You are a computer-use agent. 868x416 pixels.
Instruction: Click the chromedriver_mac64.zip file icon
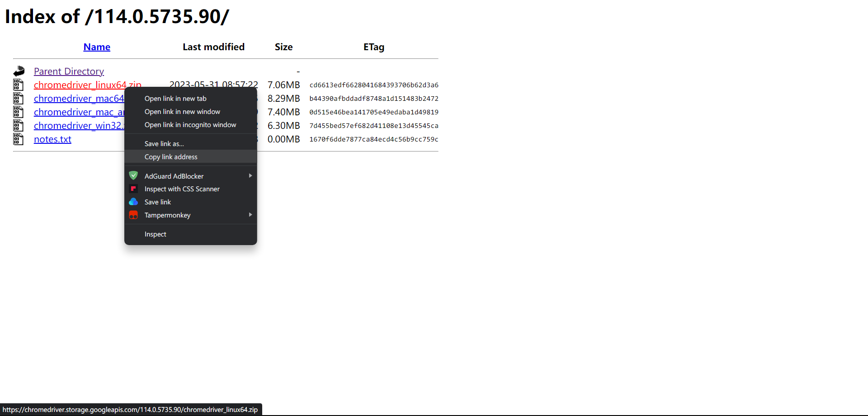19,98
